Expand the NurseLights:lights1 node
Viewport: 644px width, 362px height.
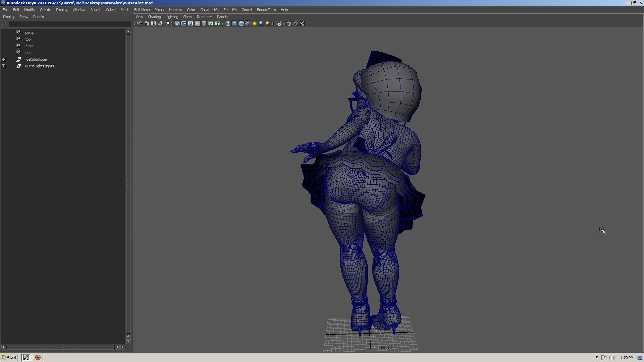point(4,66)
